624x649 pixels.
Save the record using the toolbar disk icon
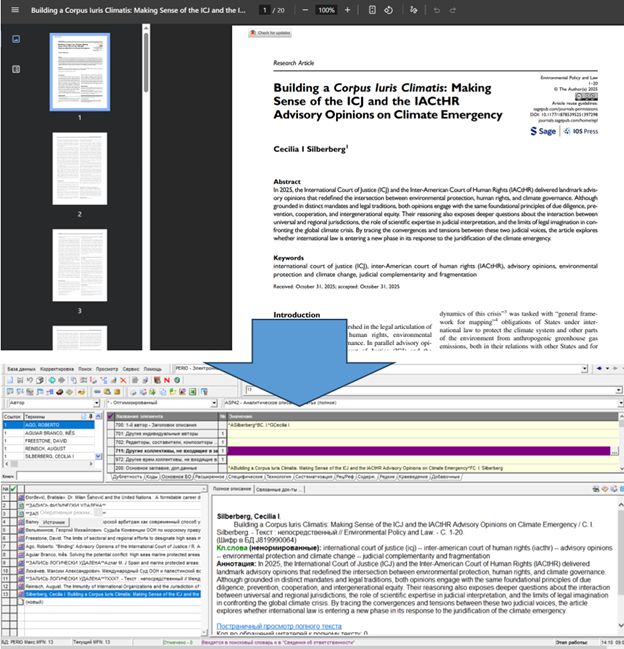click(x=19, y=380)
